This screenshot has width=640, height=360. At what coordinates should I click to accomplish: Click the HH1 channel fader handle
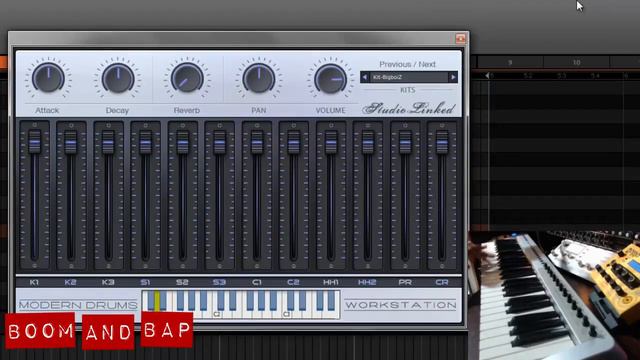[331, 142]
